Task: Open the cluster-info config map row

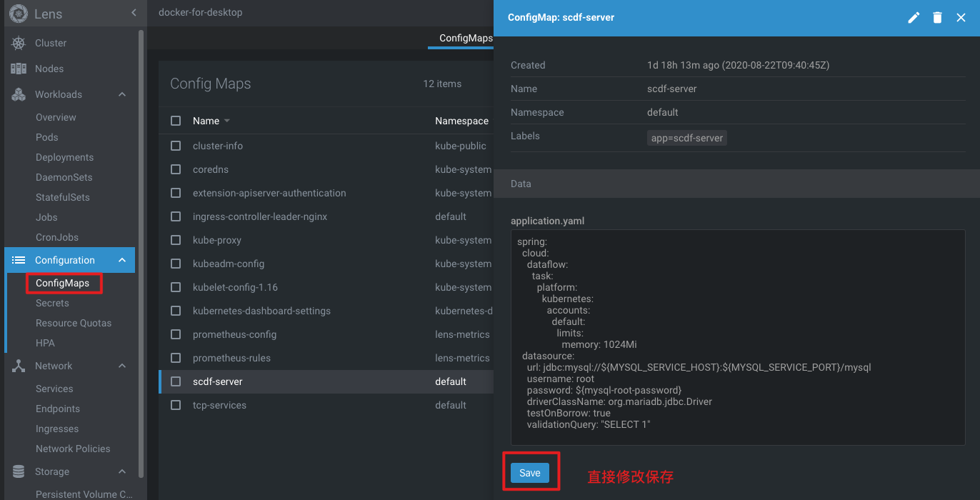Action: point(326,146)
